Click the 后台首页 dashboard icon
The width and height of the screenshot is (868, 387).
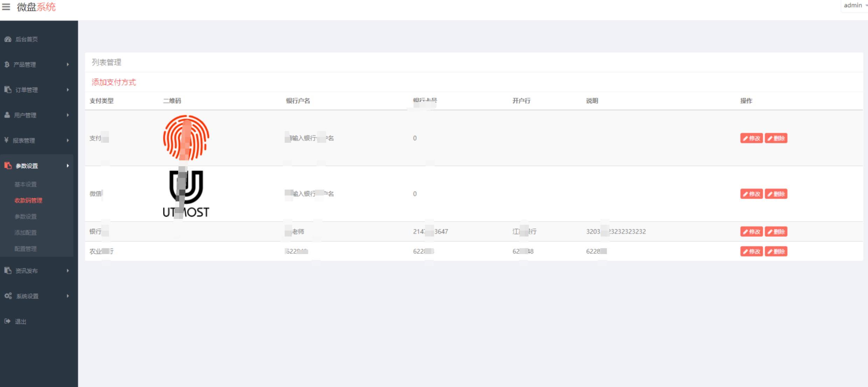tap(8, 39)
